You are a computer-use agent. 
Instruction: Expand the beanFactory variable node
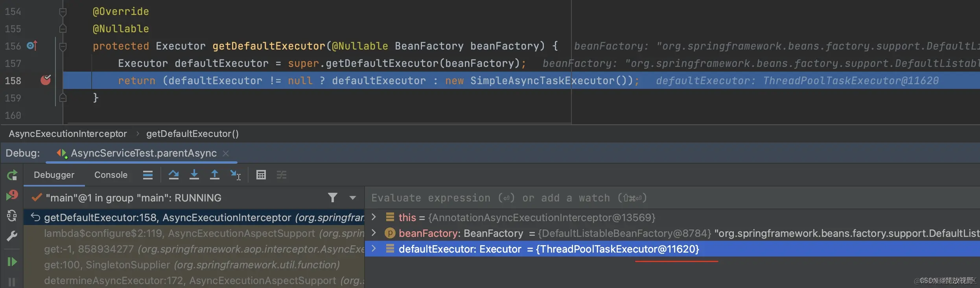(374, 233)
